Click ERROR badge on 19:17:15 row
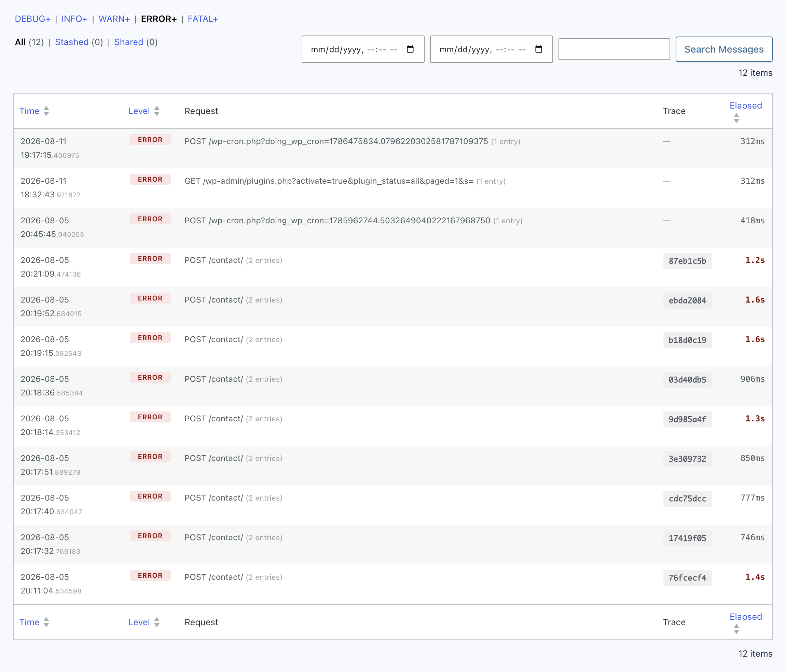This screenshot has height=672, width=785. pos(150,140)
